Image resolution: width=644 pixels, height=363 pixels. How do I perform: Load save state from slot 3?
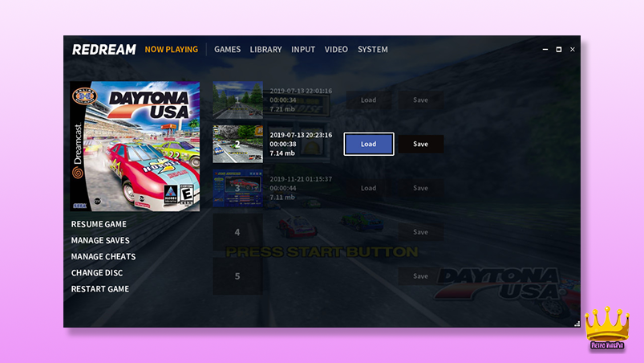[x=368, y=188]
